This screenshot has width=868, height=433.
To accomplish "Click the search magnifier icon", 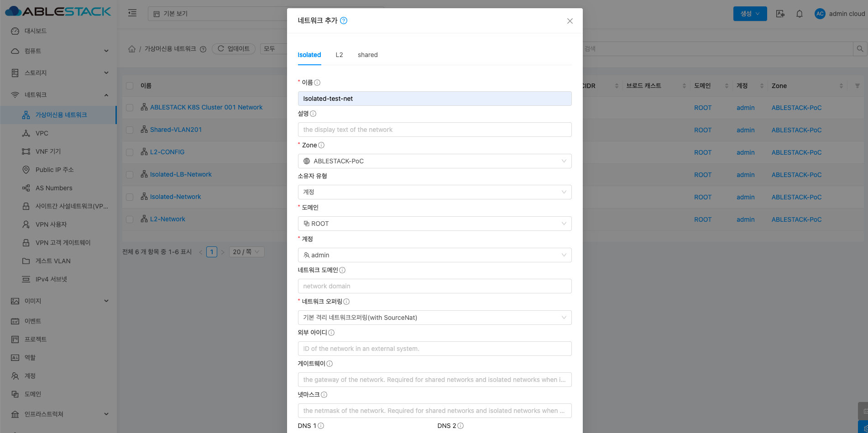I will (x=860, y=49).
